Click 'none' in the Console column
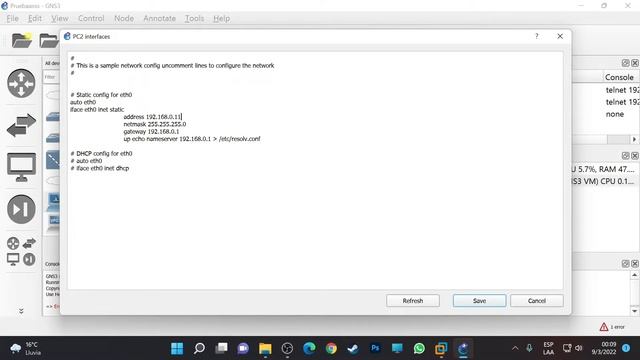This screenshot has height=360, width=640. 615,114
